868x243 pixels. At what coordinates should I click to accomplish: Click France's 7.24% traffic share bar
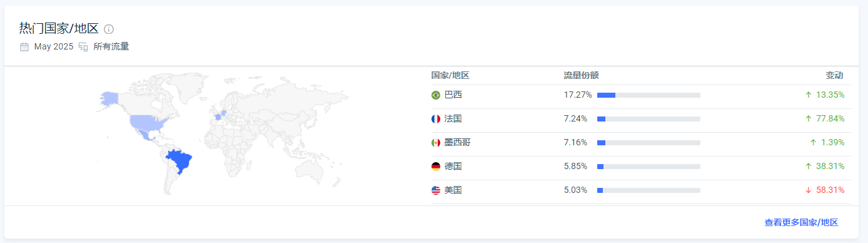648,119
